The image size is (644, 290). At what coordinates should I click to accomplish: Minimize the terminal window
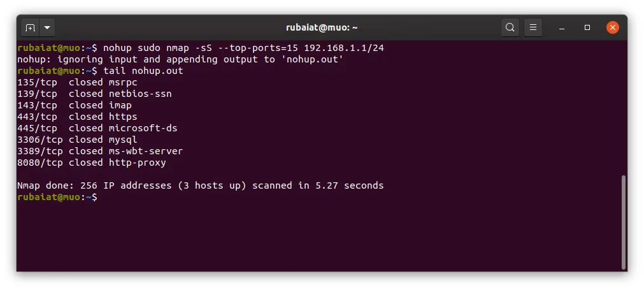pyautogui.click(x=564, y=27)
